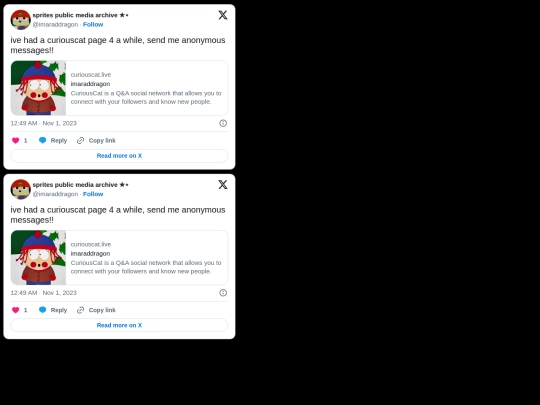Click the X logo in the second tweet

pos(223,185)
